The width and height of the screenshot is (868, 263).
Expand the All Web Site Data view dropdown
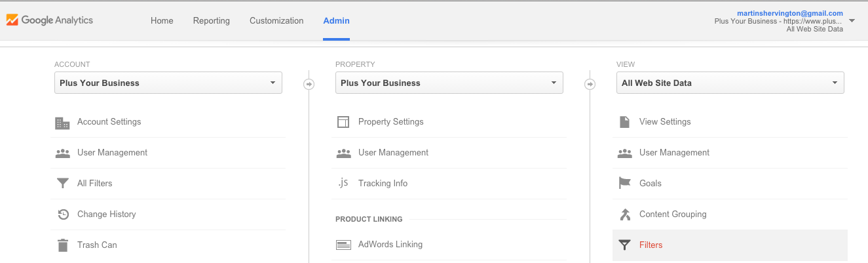tap(730, 83)
